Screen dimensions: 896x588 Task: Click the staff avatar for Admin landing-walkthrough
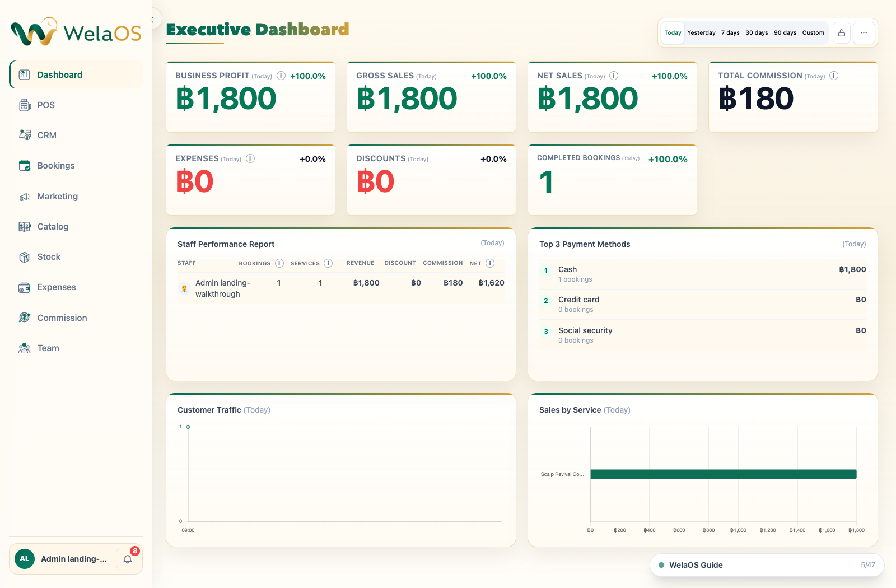tap(184, 289)
